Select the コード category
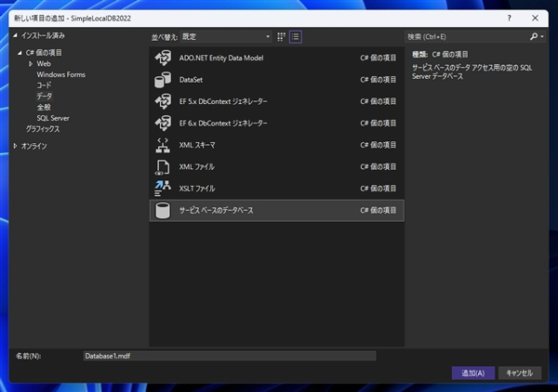Screen dimensions: 558x392 tap(44, 85)
